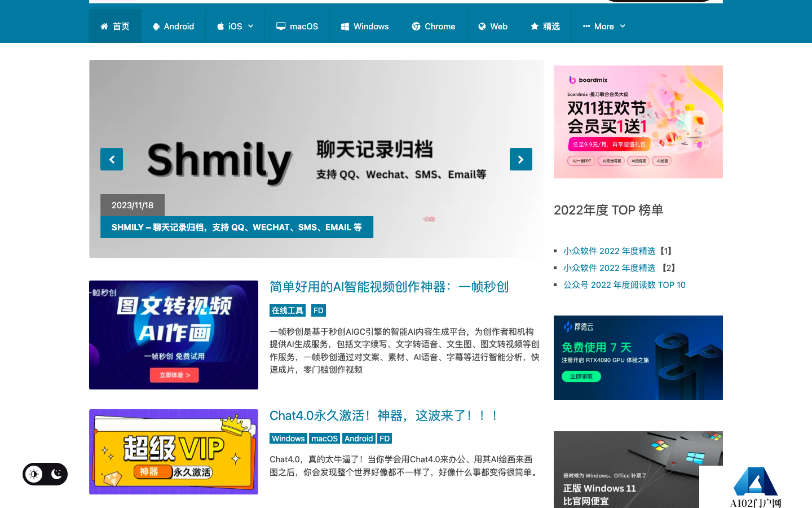Open the Android navigation item
The width and height of the screenshot is (812, 508).
pos(173,27)
